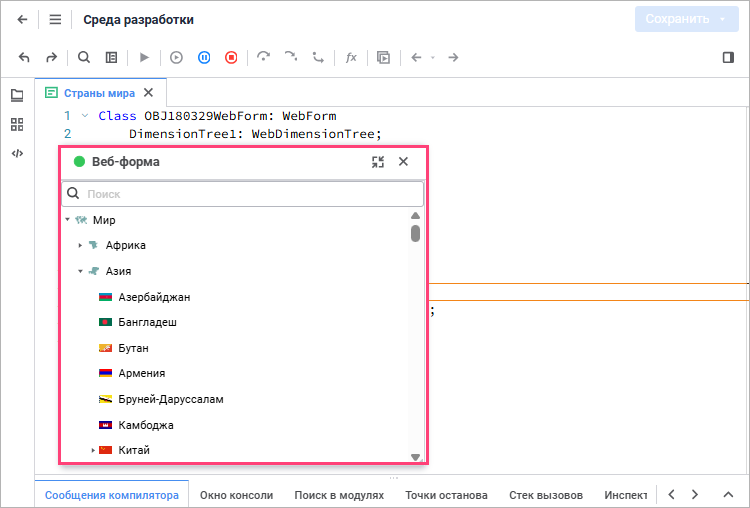The width and height of the screenshot is (750, 508).
Task: Open the run form window icon
Action: tap(383, 57)
